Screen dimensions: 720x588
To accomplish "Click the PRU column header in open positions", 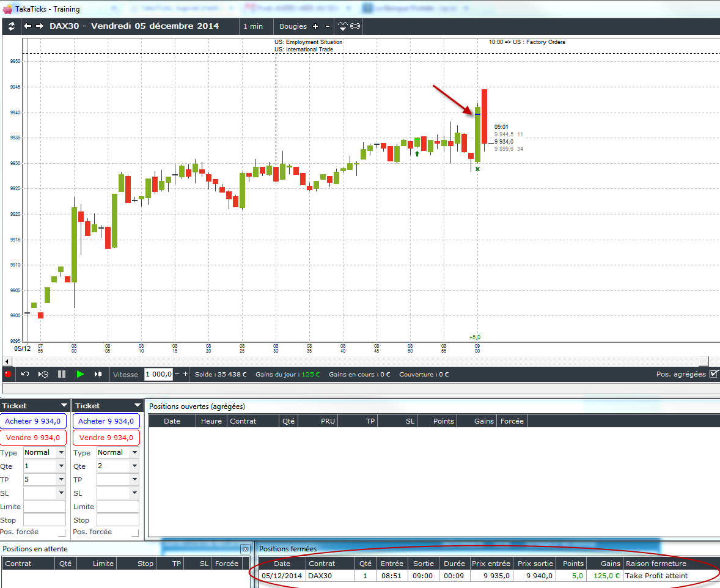I will (x=318, y=421).
